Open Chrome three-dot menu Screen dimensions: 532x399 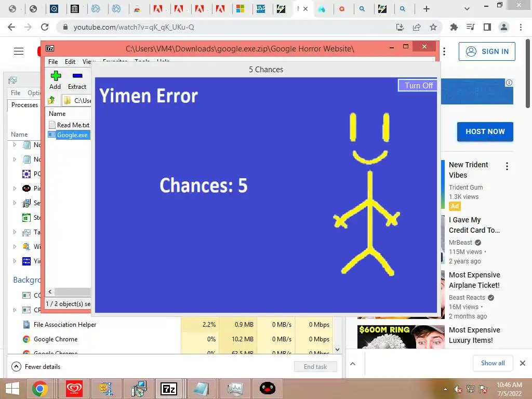(x=521, y=27)
